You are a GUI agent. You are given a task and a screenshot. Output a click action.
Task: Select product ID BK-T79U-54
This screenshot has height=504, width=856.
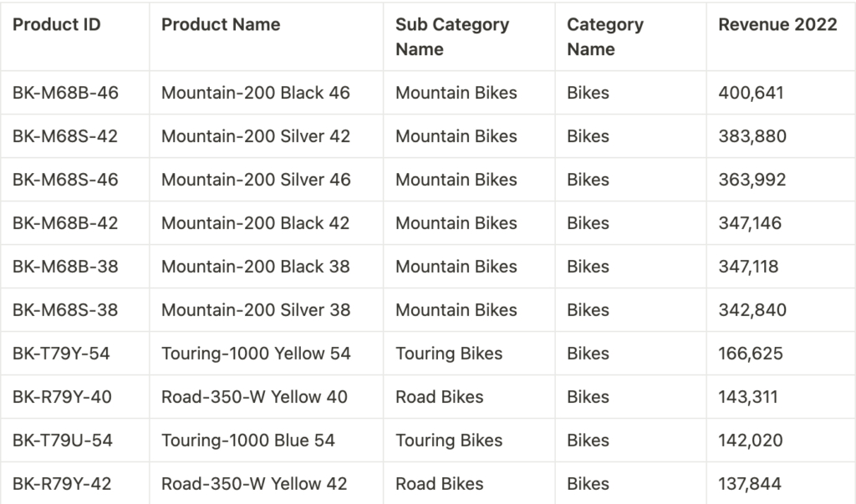[63, 440]
